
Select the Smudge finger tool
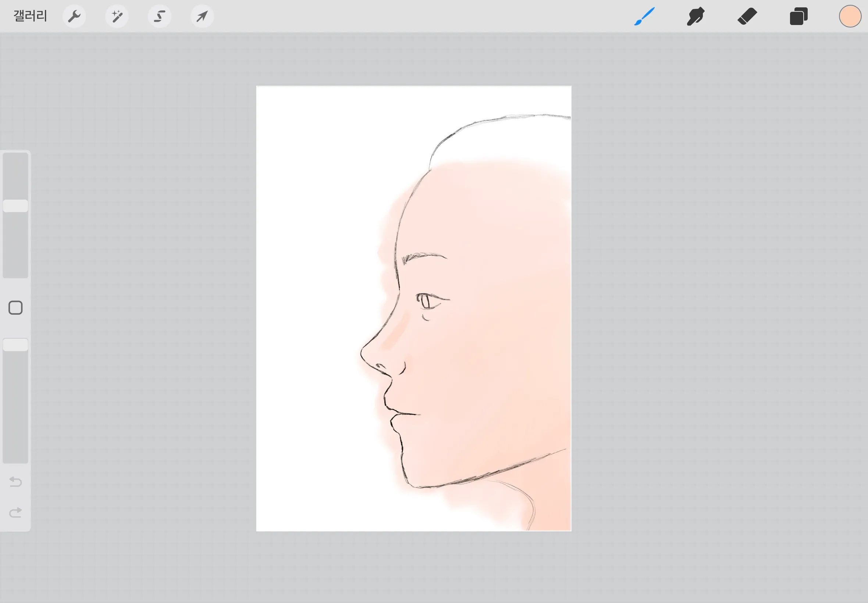[696, 16]
